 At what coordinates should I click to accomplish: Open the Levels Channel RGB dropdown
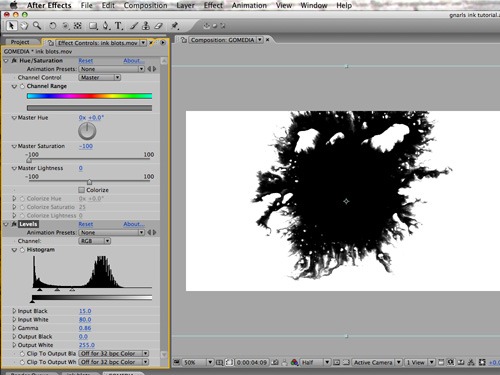pos(95,241)
